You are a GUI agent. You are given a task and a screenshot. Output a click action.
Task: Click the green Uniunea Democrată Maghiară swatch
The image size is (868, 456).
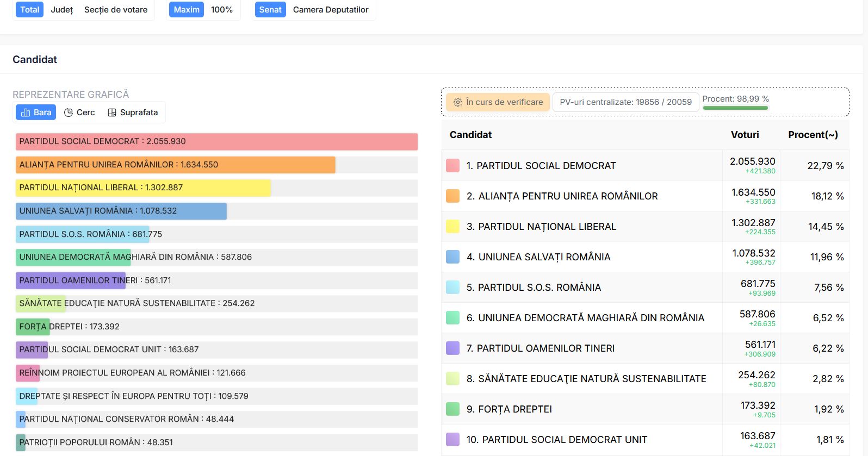(x=452, y=318)
